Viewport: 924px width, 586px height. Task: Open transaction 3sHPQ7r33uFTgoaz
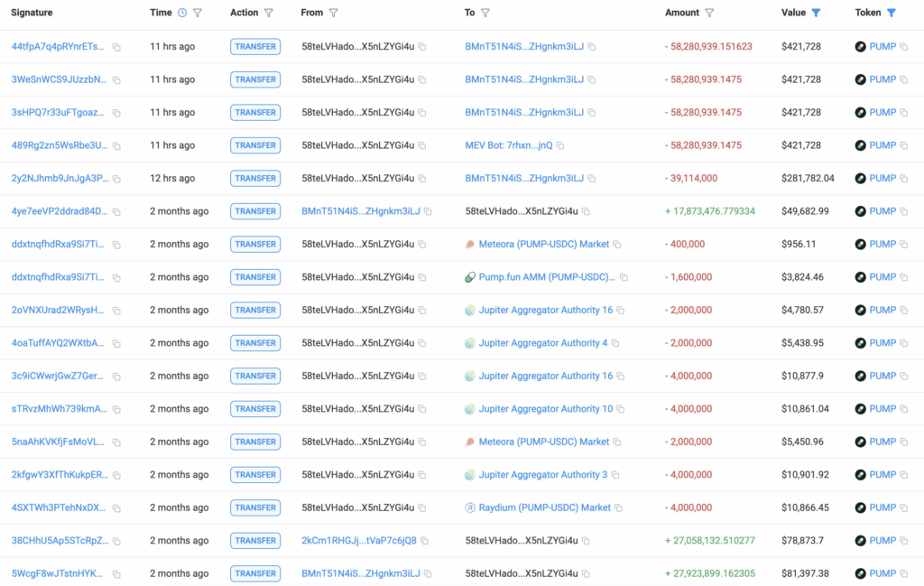tap(58, 112)
